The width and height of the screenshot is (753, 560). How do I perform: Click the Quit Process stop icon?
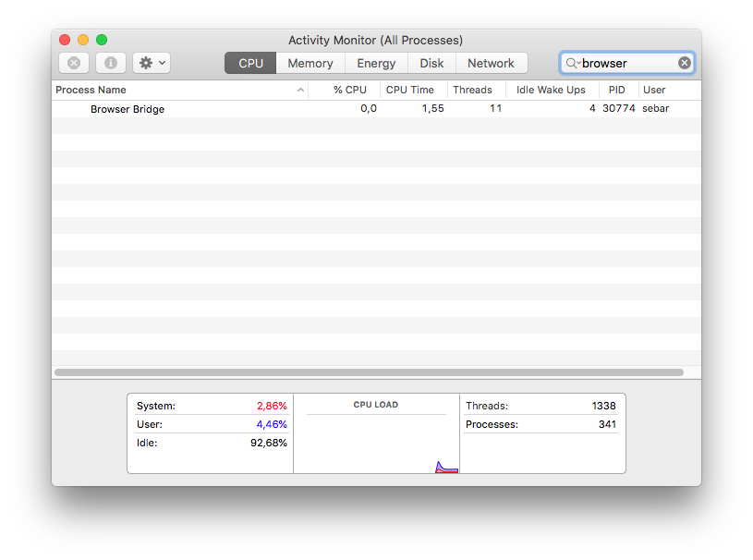click(x=74, y=63)
